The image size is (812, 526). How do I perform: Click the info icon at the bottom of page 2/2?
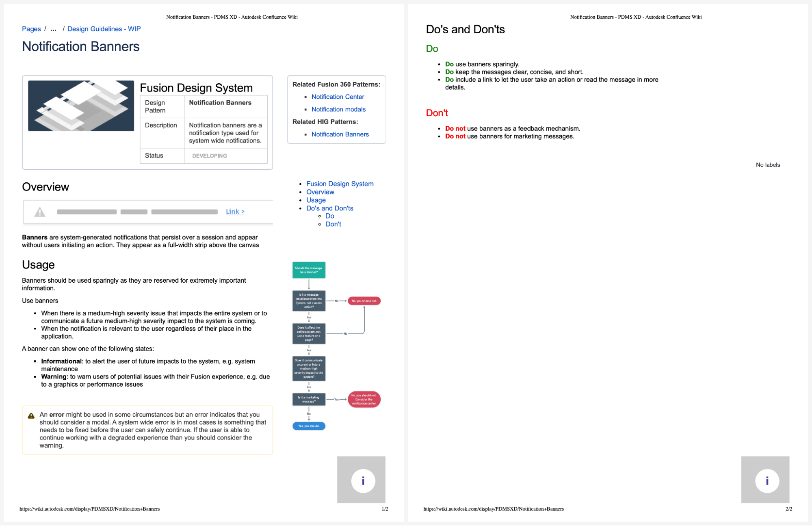tap(767, 481)
